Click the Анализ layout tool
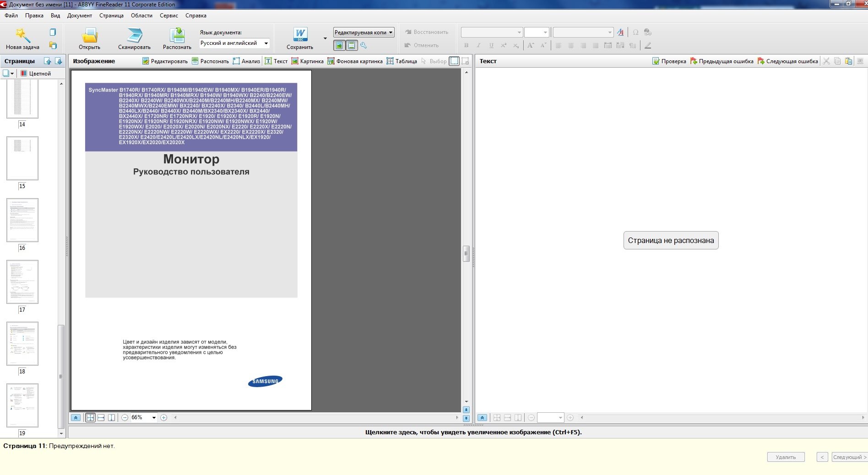 [x=246, y=61]
